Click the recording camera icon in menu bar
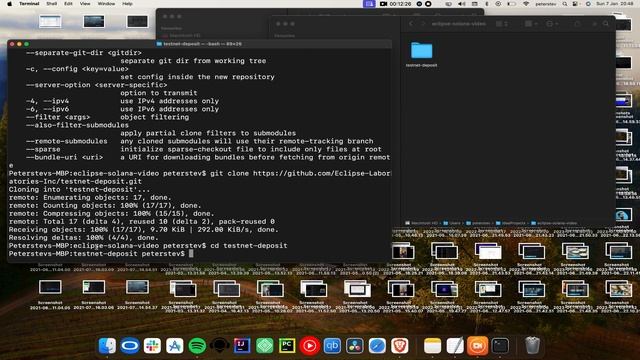 tap(383, 4)
